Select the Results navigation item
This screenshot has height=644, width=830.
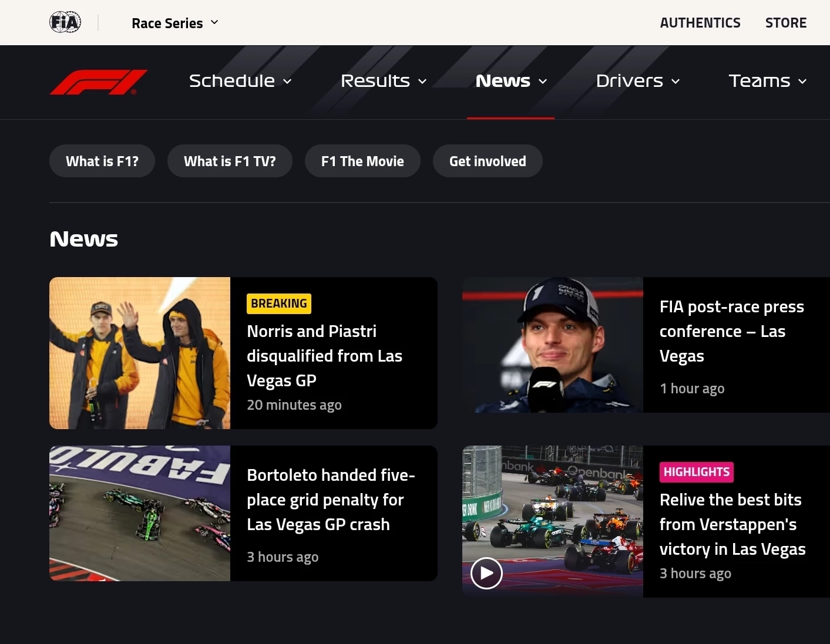click(x=375, y=81)
